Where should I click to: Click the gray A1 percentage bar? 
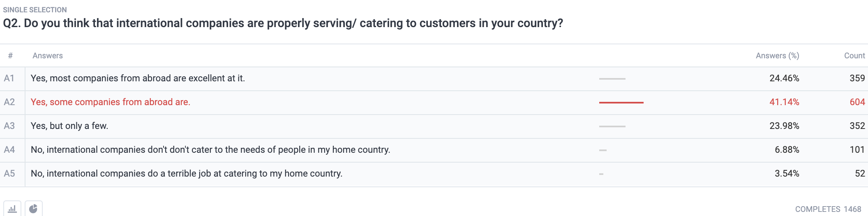pyautogui.click(x=612, y=78)
